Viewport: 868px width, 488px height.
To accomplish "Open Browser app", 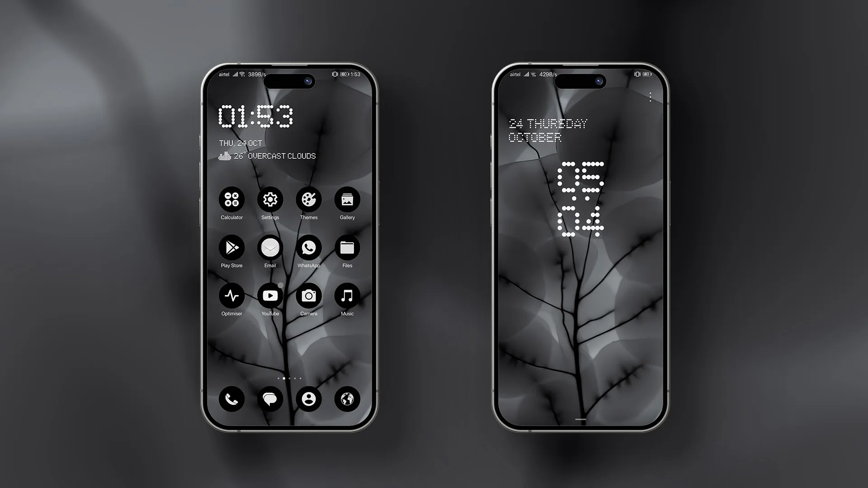I will pyautogui.click(x=347, y=399).
